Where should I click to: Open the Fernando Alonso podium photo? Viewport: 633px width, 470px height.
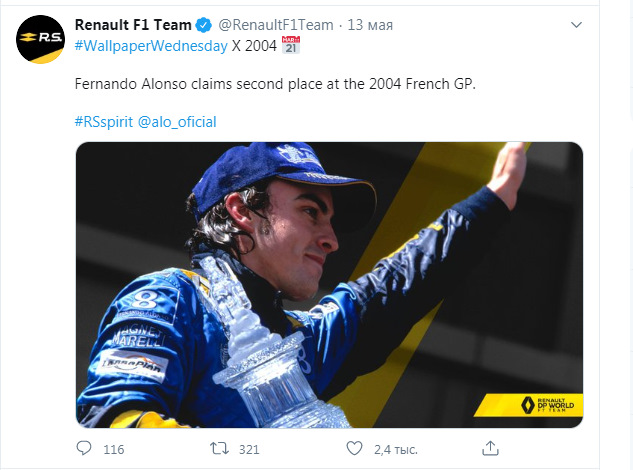(329, 284)
